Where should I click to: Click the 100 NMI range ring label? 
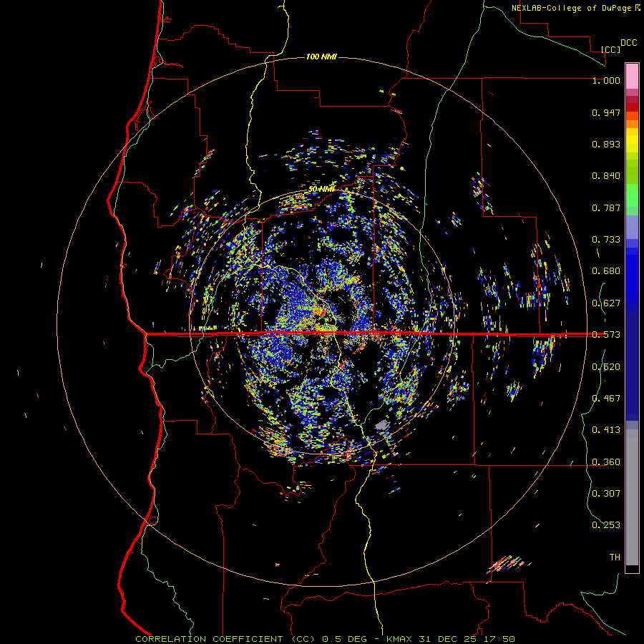pyautogui.click(x=321, y=57)
